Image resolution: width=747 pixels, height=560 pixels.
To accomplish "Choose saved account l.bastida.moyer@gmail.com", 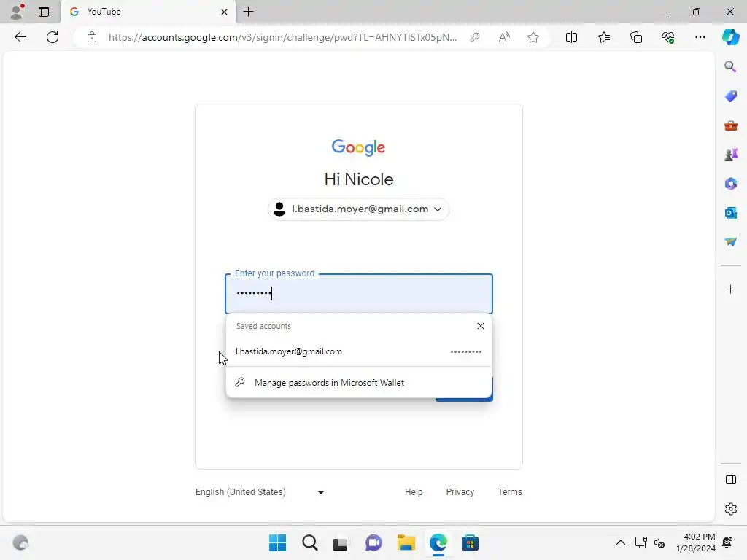I will [x=359, y=351].
